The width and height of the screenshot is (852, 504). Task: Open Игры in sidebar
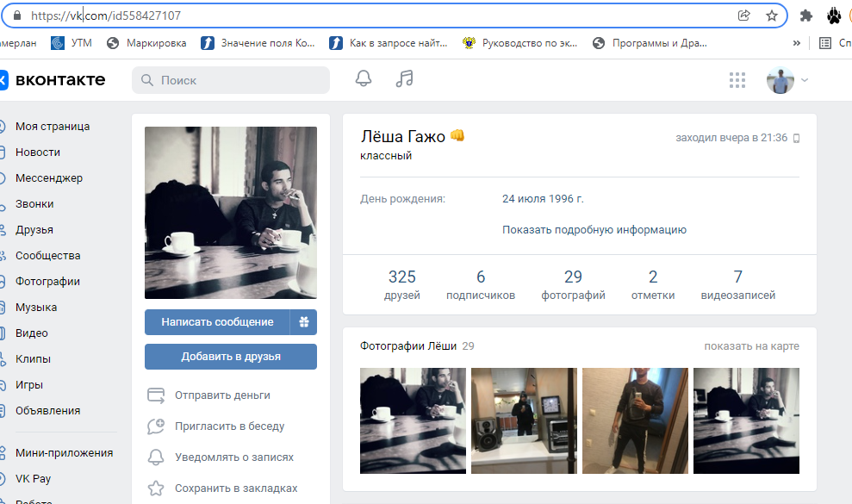[28, 384]
